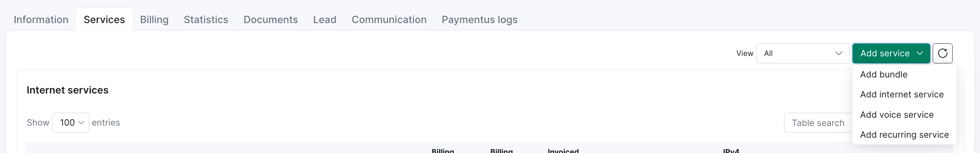This screenshot has height=153, width=980.
Task: Open the Billing tab
Action: click(154, 20)
